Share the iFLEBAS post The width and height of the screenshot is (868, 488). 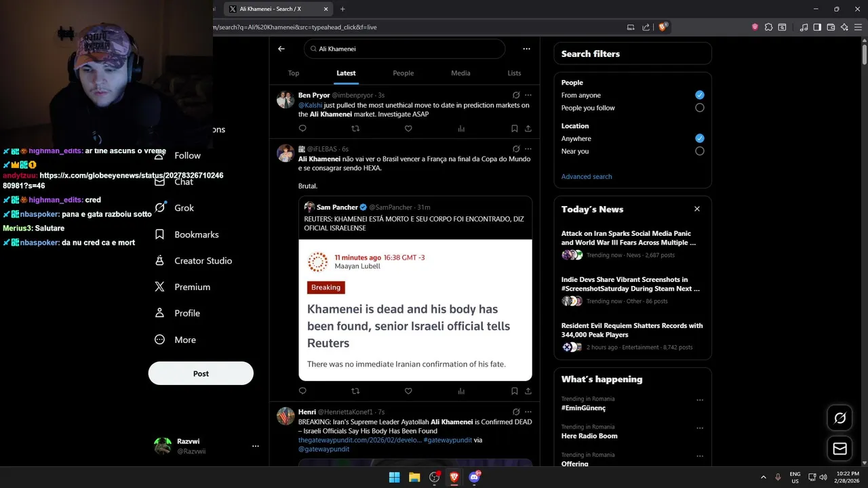pyautogui.click(x=528, y=391)
